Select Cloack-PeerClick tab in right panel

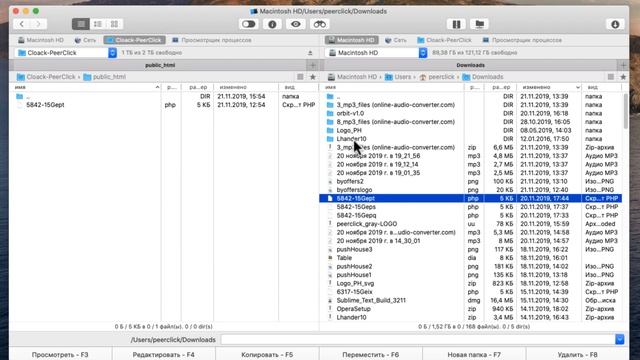[x=444, y=40]
